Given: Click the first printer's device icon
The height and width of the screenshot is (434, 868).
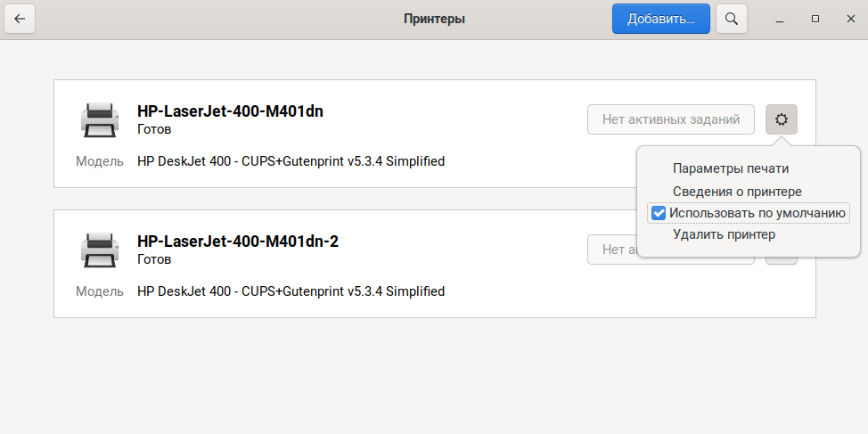Looking at the screenshot, I should [99, 119].
